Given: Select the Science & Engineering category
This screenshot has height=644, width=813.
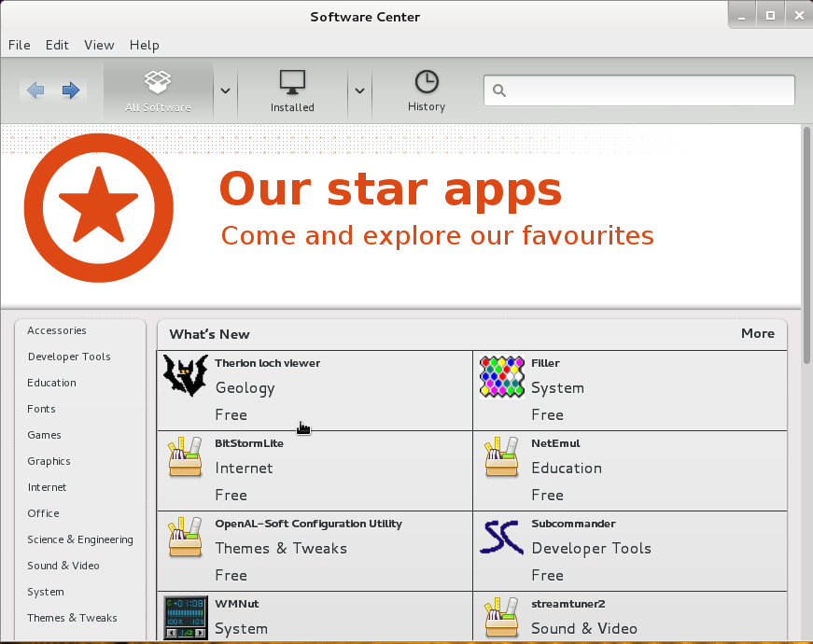Looking at the screenshot, I should click(80, 539).
